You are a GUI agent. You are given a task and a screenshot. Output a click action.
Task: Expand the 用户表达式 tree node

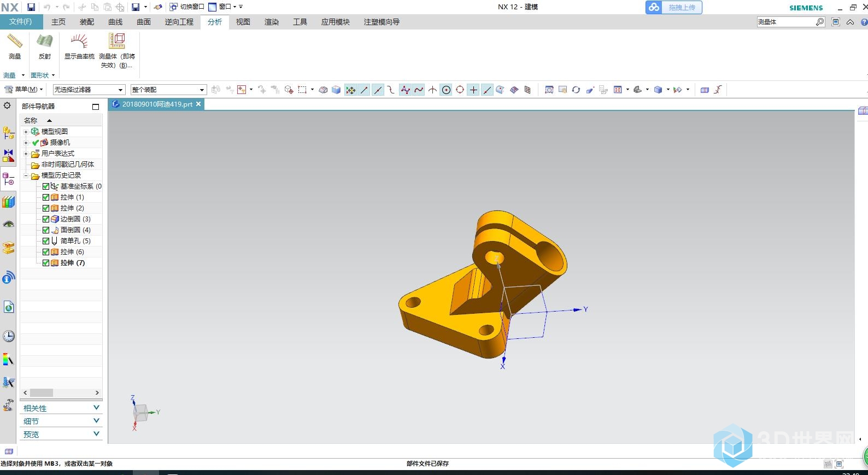pos(26,154)
